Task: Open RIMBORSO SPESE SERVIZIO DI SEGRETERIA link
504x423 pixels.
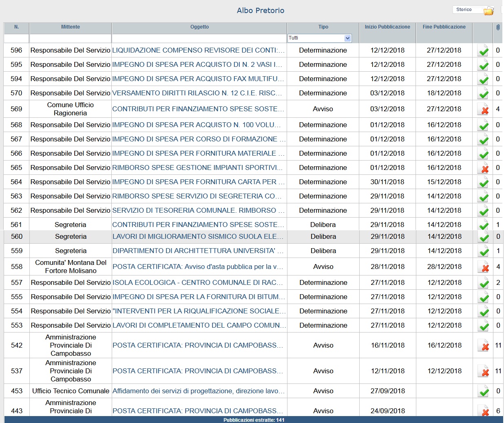Action: tap(197, 196)
